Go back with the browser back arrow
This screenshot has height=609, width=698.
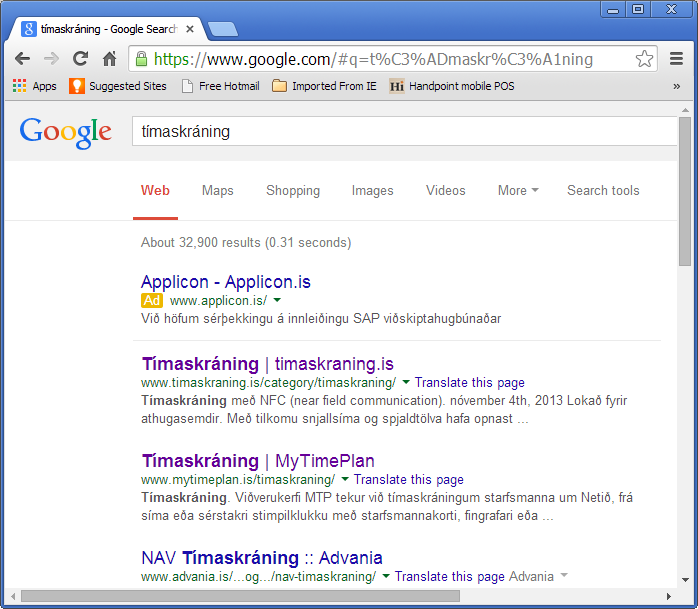pyautogui.click(x=22, y=58)
